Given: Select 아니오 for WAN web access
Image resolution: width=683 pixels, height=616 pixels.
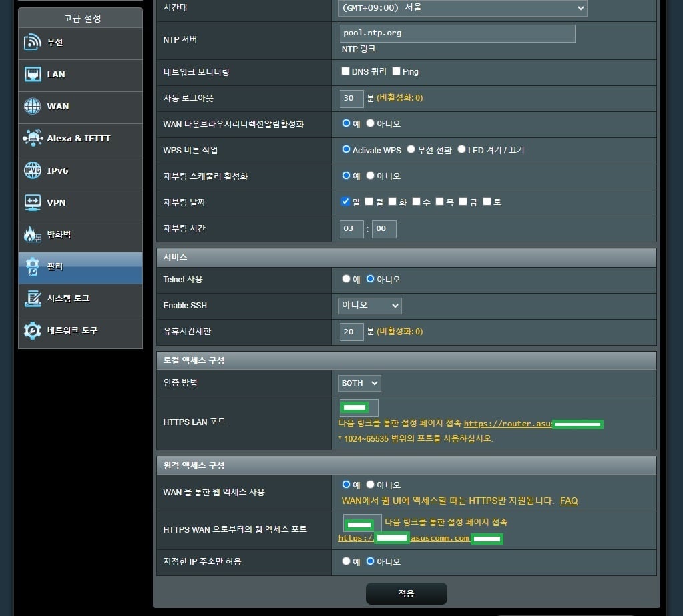Looking at the screenshot, I should coord(371,485).
